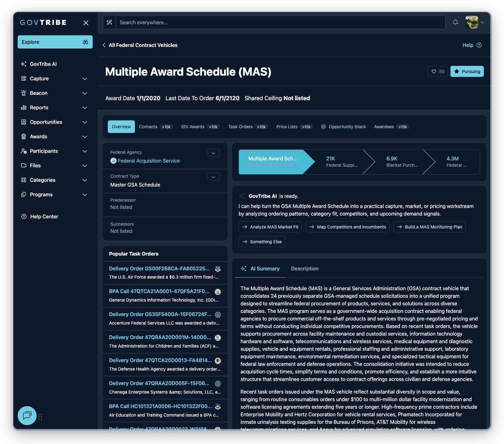Open Federal Acquisition Service link
This screenshot has width=504, height=444.
(149, 161)
